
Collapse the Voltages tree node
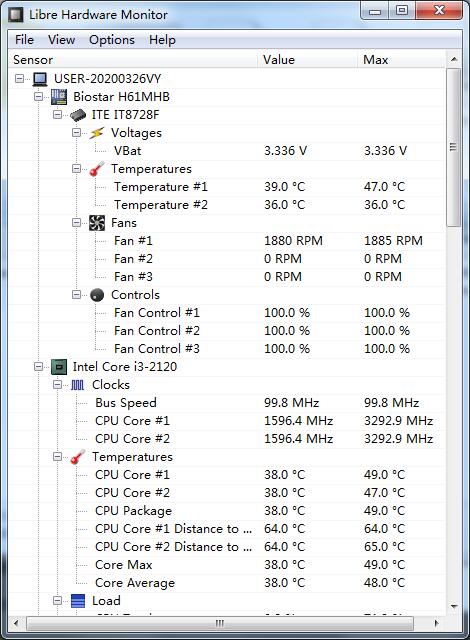point(76,133)
